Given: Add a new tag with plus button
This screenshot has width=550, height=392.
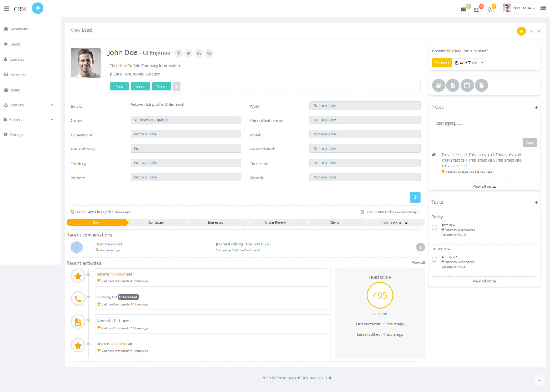Looking at the screenshot, I should tap(177, 86).
